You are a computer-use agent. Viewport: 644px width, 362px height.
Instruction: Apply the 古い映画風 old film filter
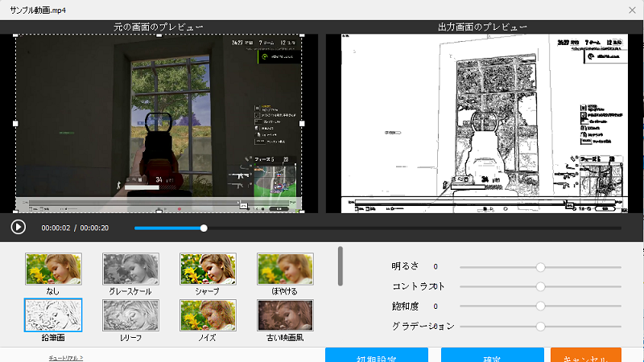point(285,315)
